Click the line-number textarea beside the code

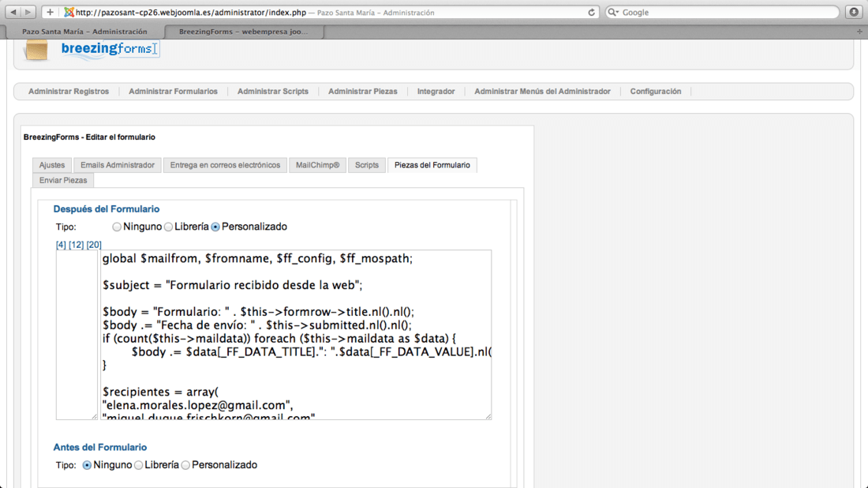tap(77, 335)
